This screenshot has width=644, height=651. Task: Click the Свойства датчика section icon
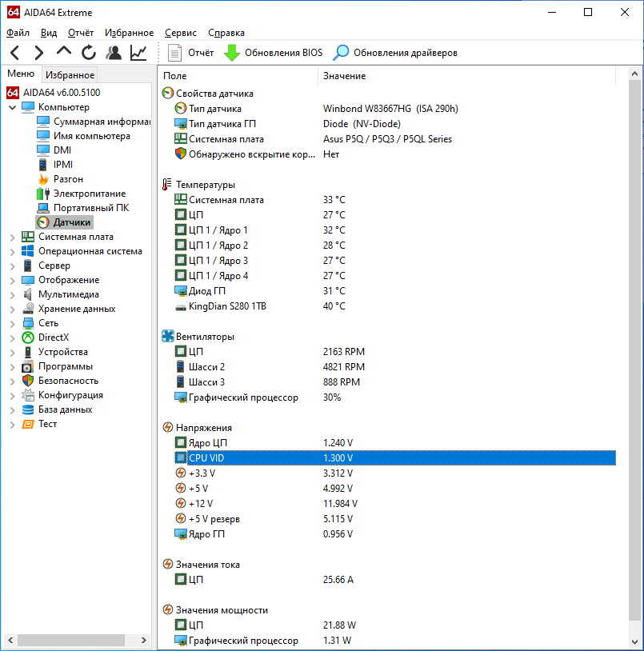[x=168, y=93]
